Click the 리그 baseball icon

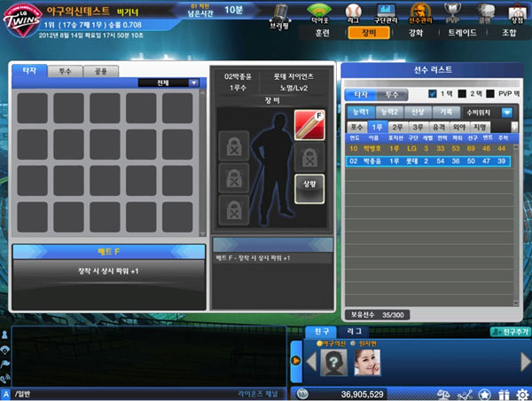point(352,12)
